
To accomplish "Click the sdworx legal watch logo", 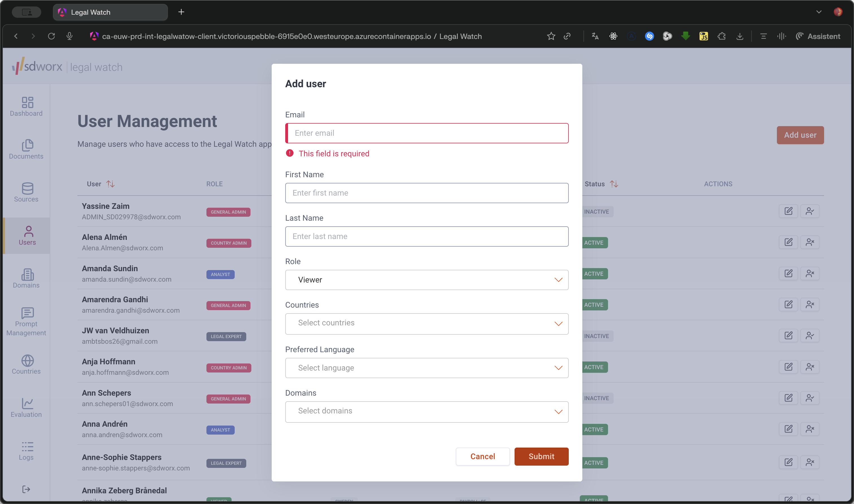I will tap(67, 66).
